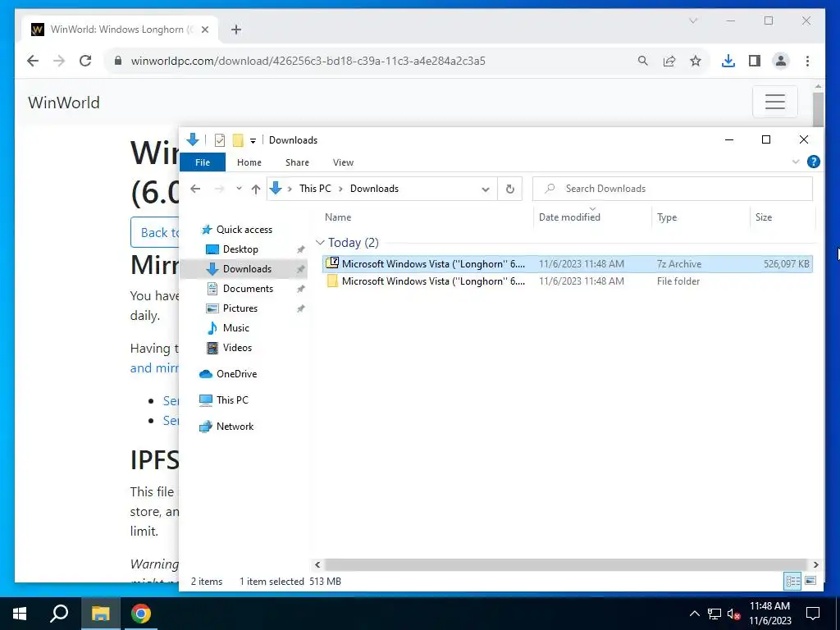Viewport: 840px width, 630px height.
Task: Bookmark this page with star icon
Action: pyautogui.click(x=696, y=61)
